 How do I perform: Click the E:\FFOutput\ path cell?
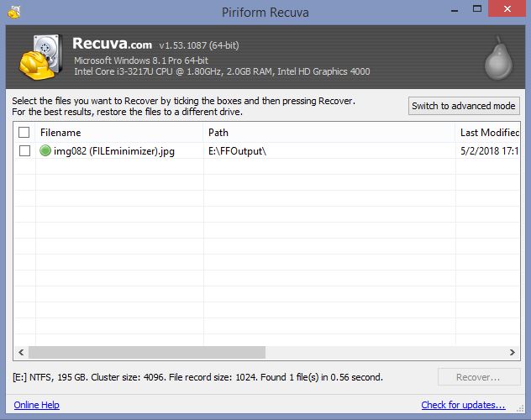(238, 151)
